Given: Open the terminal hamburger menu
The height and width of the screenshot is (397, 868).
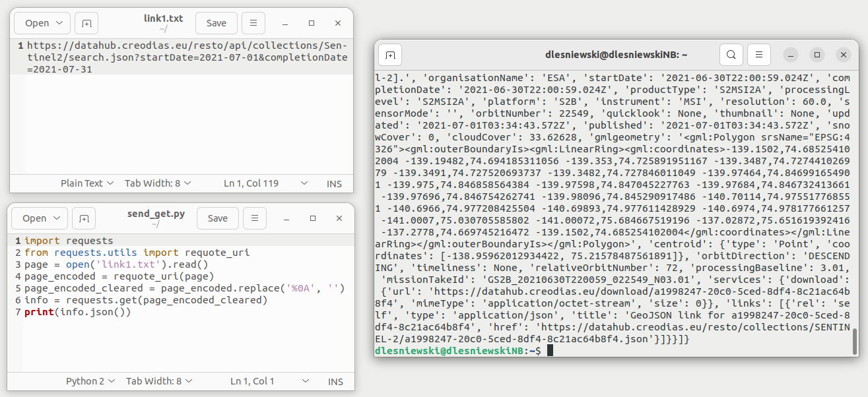Looking at the screenshot, I should click(760, 55).
